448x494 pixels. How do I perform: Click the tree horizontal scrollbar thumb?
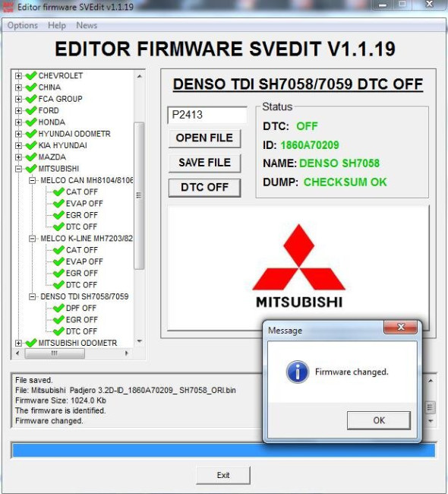[x=55, y=353]
